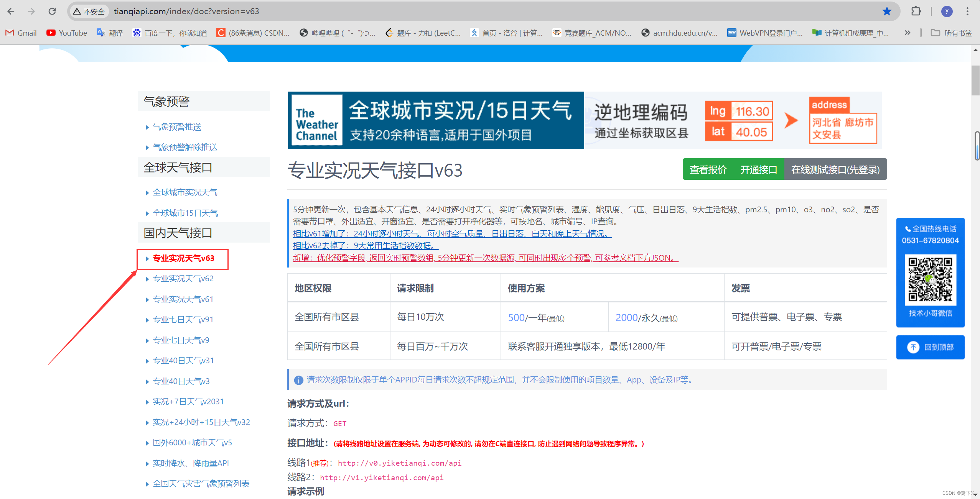
Task: Open the extensions puzzle icon
Action: click(916, 11)
